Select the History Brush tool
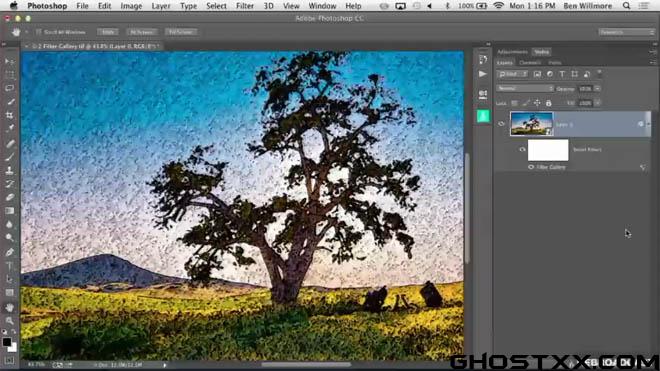660x371 pixels. coord(9,184)
